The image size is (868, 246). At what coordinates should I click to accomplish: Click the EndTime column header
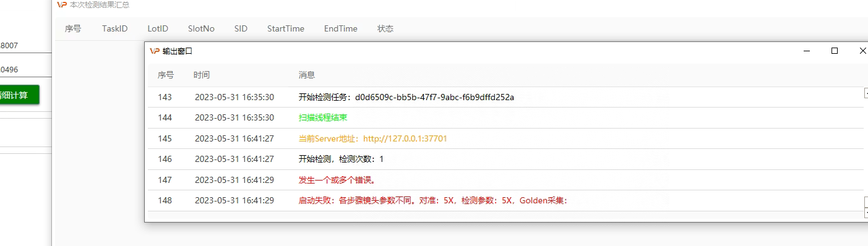(x=341, y=28)
